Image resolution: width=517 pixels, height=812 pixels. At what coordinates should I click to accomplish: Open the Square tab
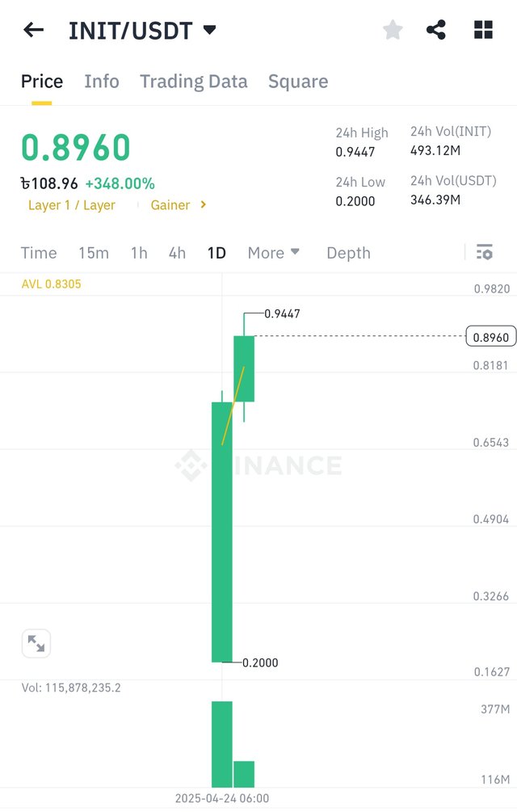point(298,82)
